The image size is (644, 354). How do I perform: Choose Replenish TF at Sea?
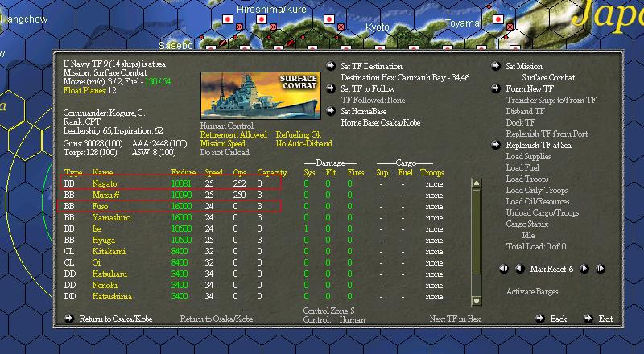point(539,145)
